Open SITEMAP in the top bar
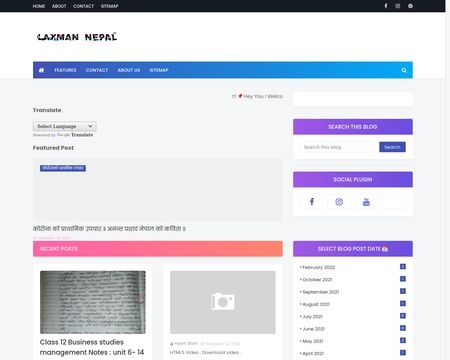Image resolution: width=450 pixels, height=360 pixels. (x=110, y=6)
